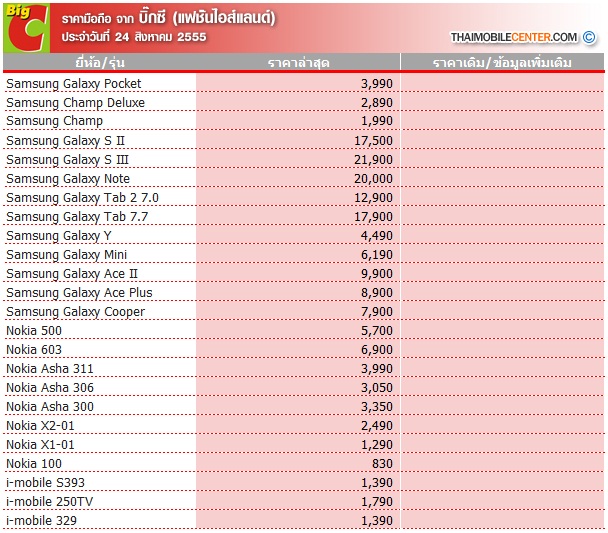Click the ยี่ห้อ/รุ่น column header
Viewport: 608px width, 533px height.
click(99, 63)
